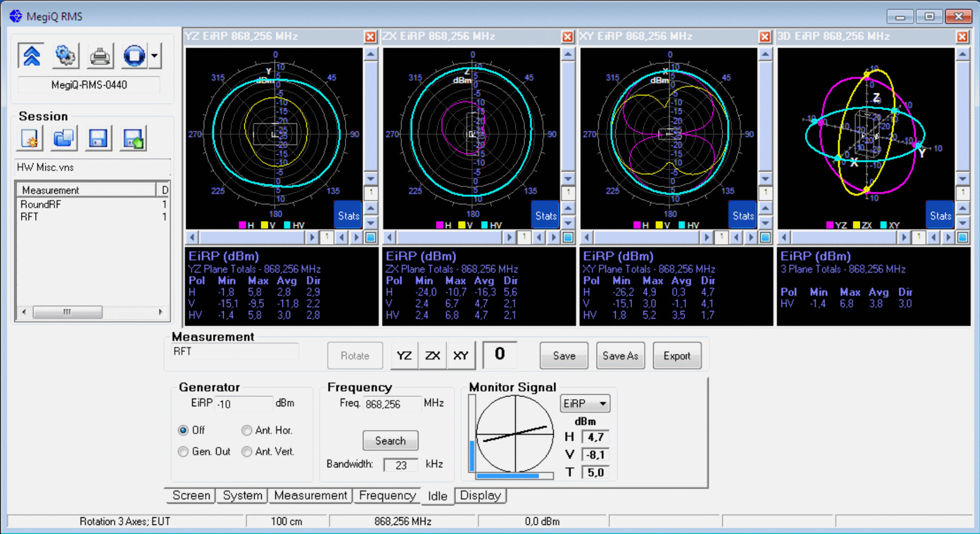Select the YZ plane button
The height and width of the screenshot is (534, 980).
(404, 356)
